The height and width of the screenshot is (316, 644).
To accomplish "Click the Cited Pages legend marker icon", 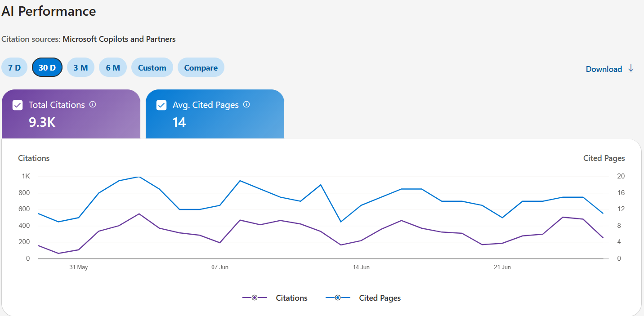I will 338,298.
